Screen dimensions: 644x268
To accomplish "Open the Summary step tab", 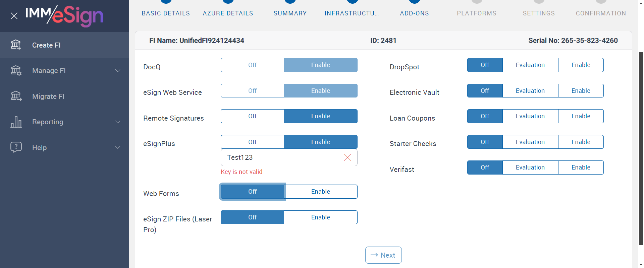I will point(290,13).
